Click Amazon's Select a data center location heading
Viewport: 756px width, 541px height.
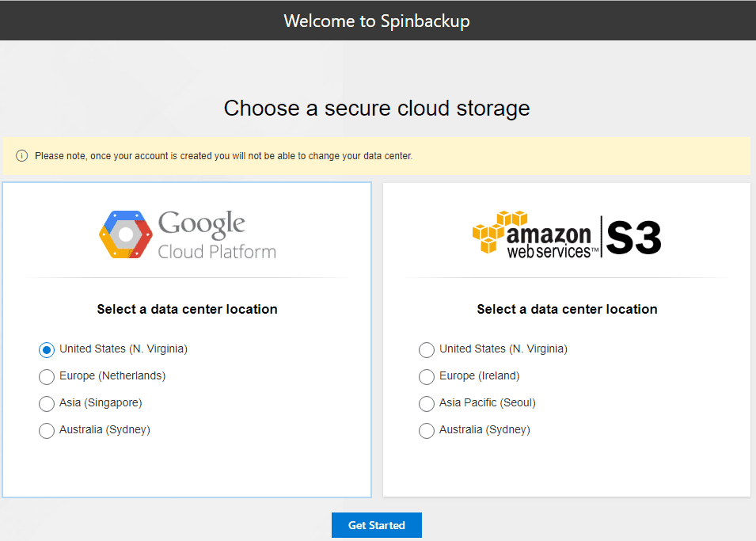click(567, 309)
